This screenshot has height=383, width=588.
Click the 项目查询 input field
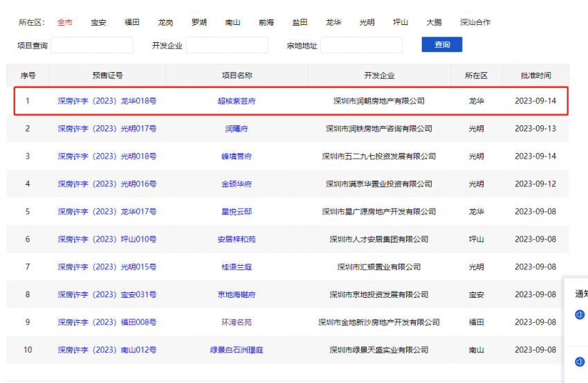[92, 45]
